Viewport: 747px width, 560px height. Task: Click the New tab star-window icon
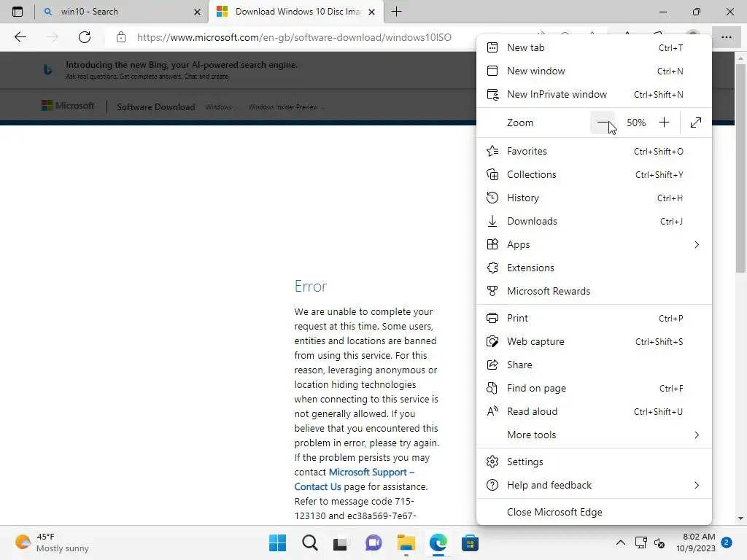pyautogui.click(x=492, y=47)
